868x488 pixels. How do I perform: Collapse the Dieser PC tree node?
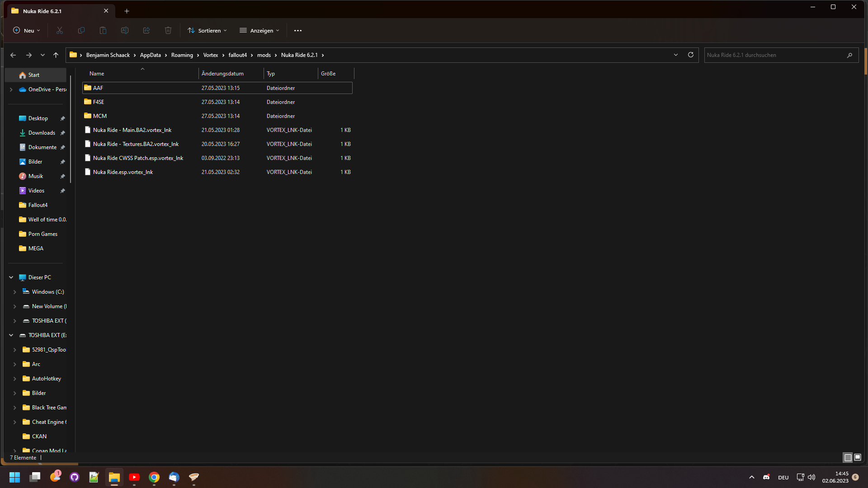click(x=11, y=277)
